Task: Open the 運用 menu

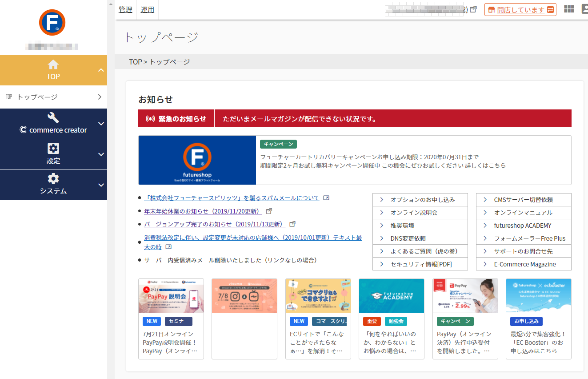Action: point(148,9)
